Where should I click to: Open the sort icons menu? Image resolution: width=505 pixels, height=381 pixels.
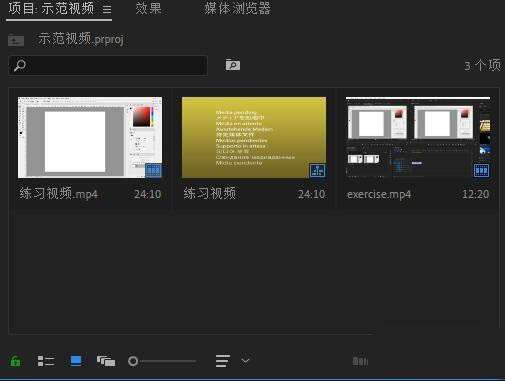222,361
